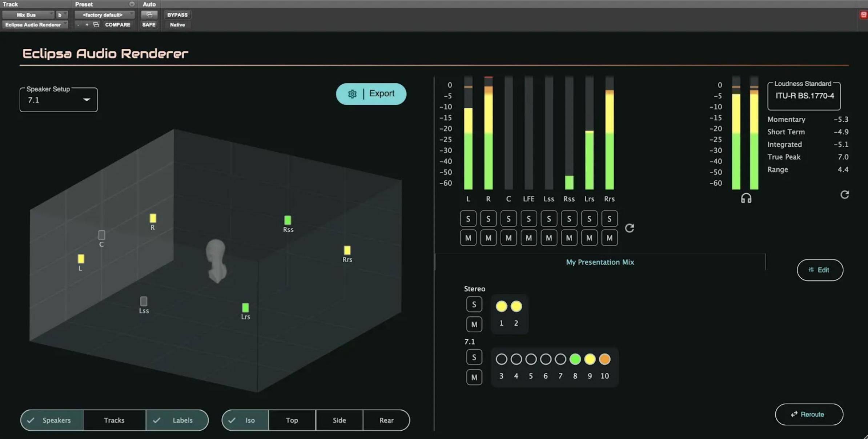
Task: Click the automation window icon under Auto
Action: (149, 15)
